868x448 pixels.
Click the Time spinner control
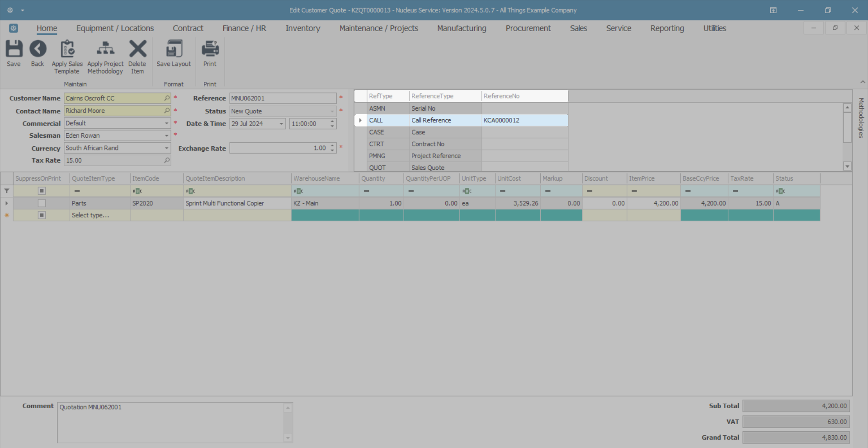pos(332,124)
